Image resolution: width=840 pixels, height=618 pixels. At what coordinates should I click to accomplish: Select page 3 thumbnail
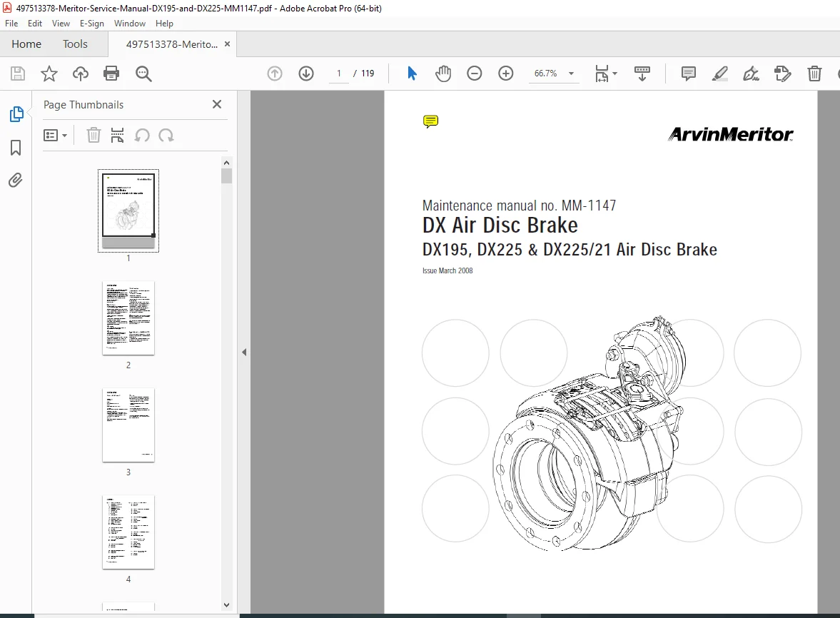coord(128,425)
